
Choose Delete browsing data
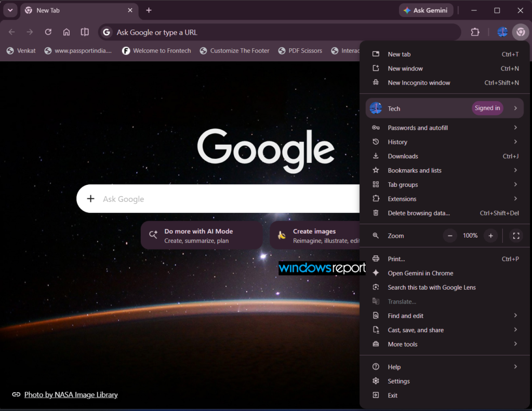pyautogui.click(x=445, y=213)
